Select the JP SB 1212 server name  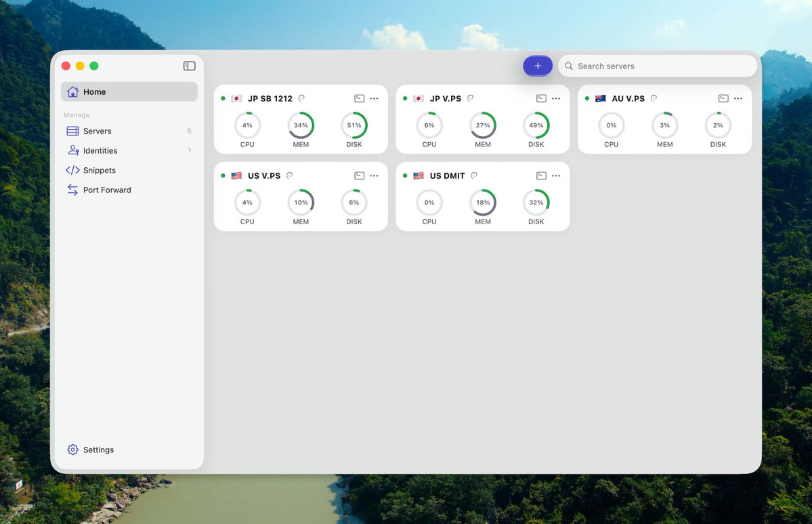[270, 98]
